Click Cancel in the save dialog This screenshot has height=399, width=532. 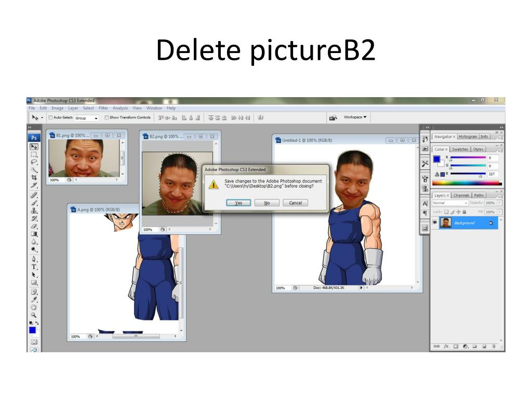pos(296,203)
